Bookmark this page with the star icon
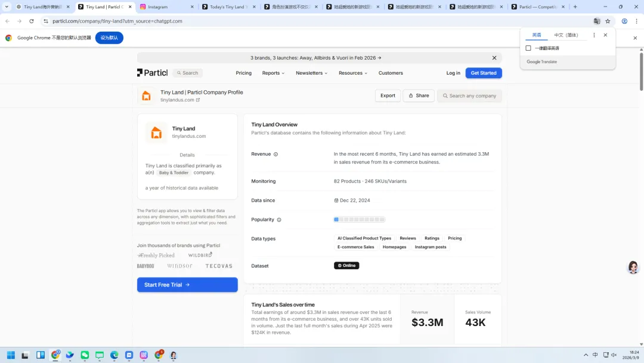The image size is (644, 363). coord(608,21)
